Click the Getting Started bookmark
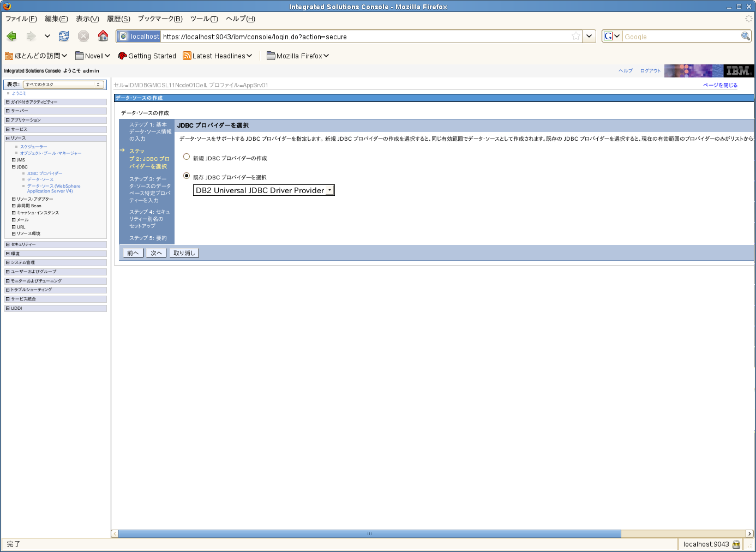The image size is (756, 552). point(147,56)
